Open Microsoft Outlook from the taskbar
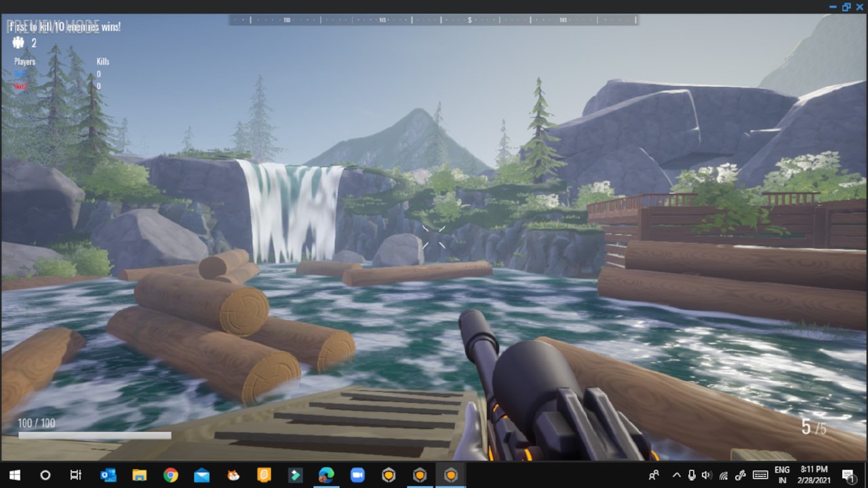This screenshot has height=488, width=868. (109, 474)
